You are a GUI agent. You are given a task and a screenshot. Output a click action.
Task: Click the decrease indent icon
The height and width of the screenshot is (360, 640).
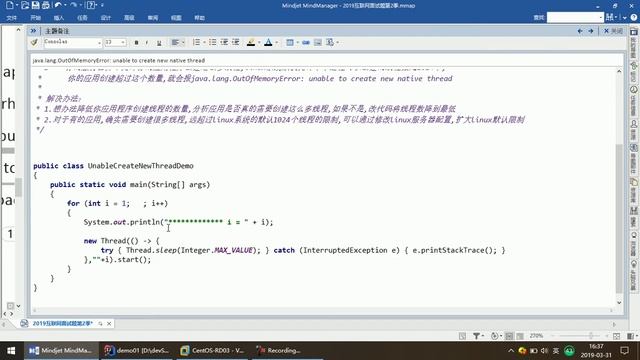point(224,42)
